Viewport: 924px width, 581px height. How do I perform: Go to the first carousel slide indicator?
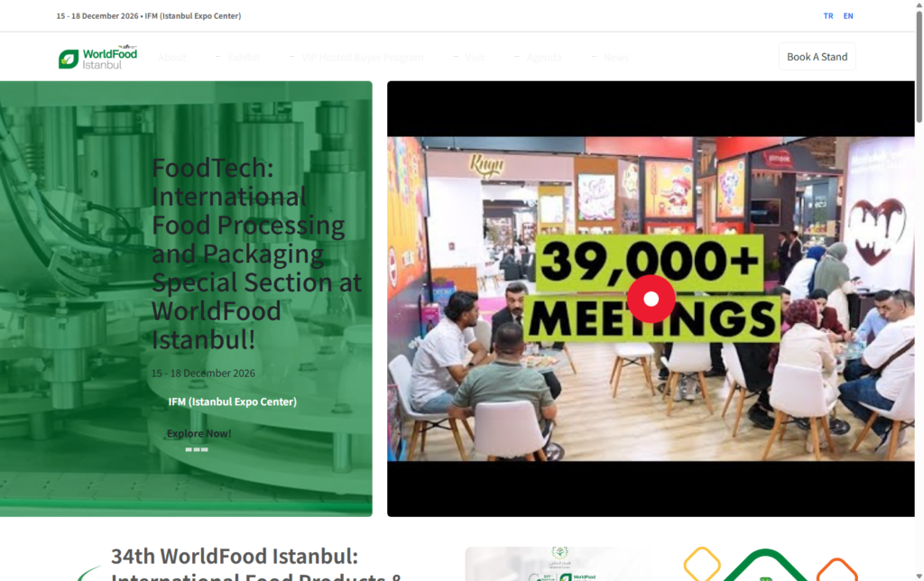189,449
